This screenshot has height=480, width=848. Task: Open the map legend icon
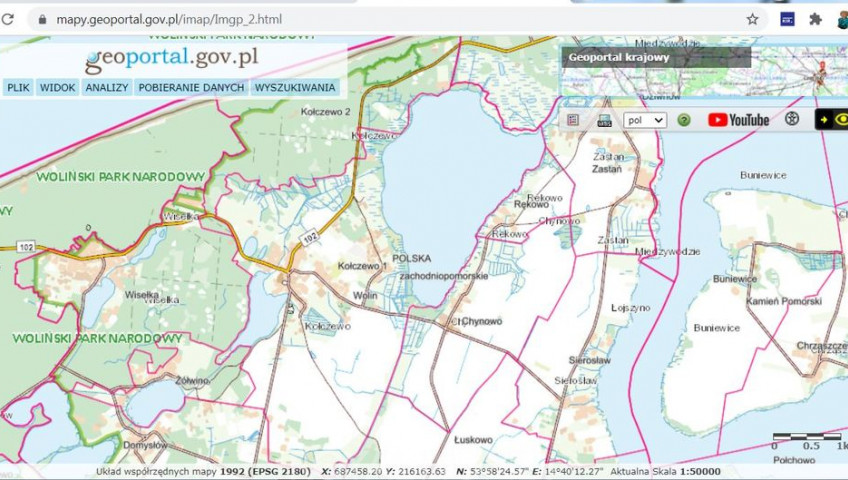pos(573,120)
